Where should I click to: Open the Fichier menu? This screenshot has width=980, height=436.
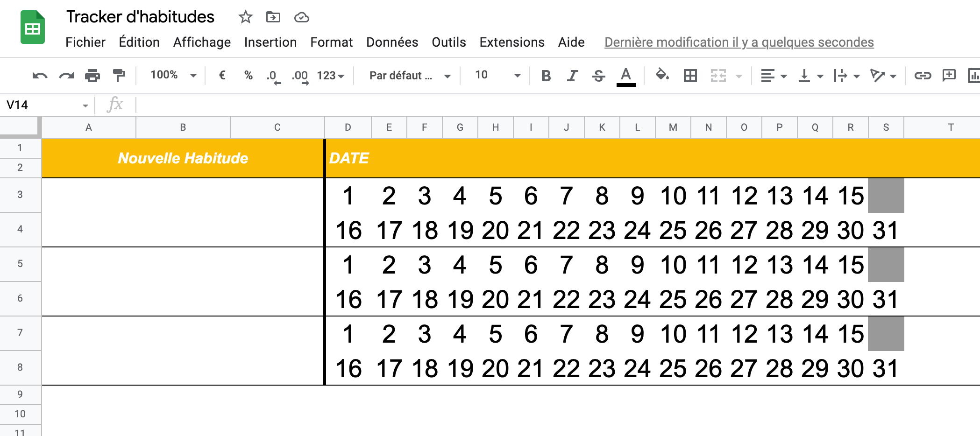tap(85, 42)
